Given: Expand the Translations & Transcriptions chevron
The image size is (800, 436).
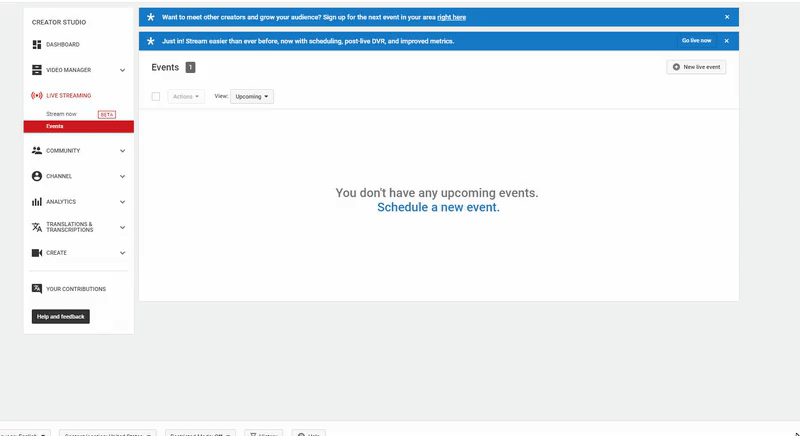Looking at the screenshot, I should point(122,227).
